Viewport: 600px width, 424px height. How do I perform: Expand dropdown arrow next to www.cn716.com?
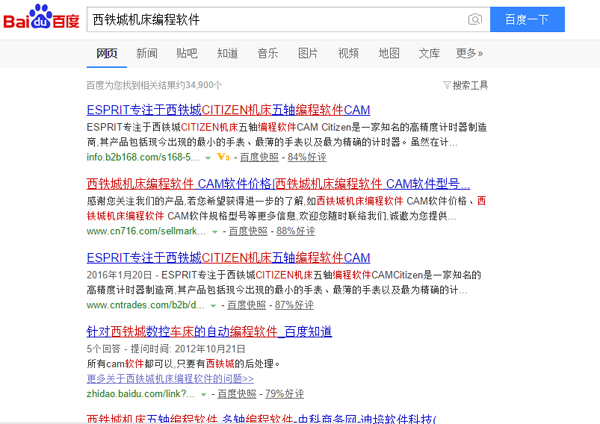[x=215, y=231]
